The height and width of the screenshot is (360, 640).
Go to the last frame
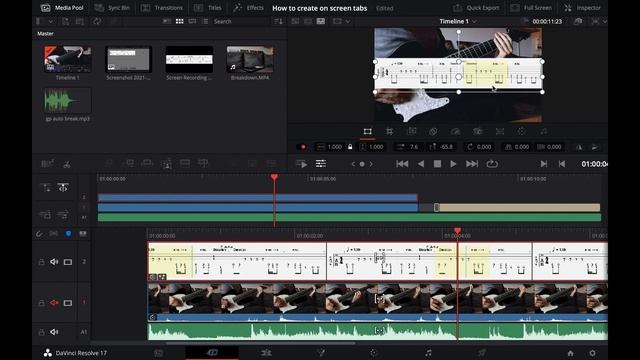pyautogui.click(x=472, y=164)
